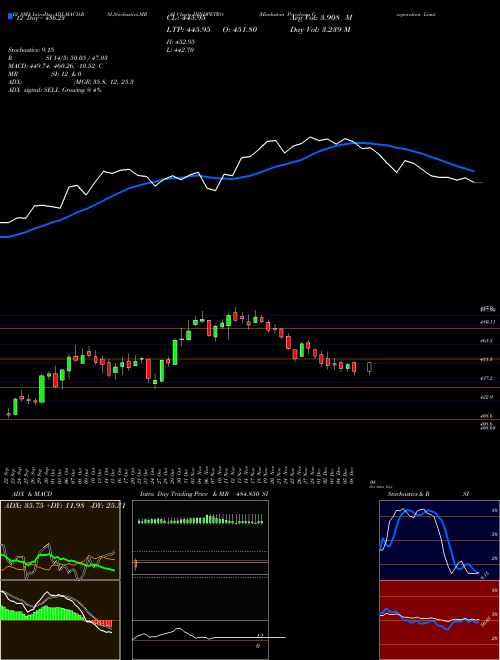
Task: Click the open price 'O: 451.80'
Action: pos(242,29)
